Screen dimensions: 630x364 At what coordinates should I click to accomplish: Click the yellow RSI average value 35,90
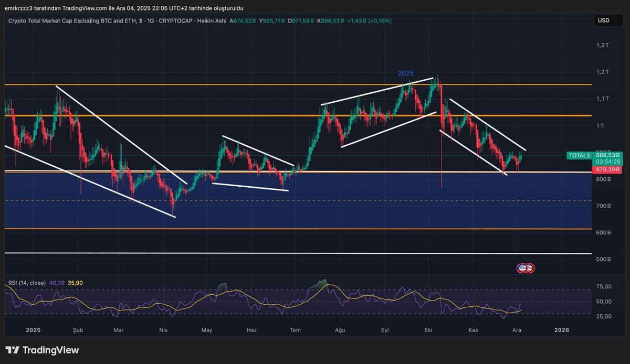point(75,283)
